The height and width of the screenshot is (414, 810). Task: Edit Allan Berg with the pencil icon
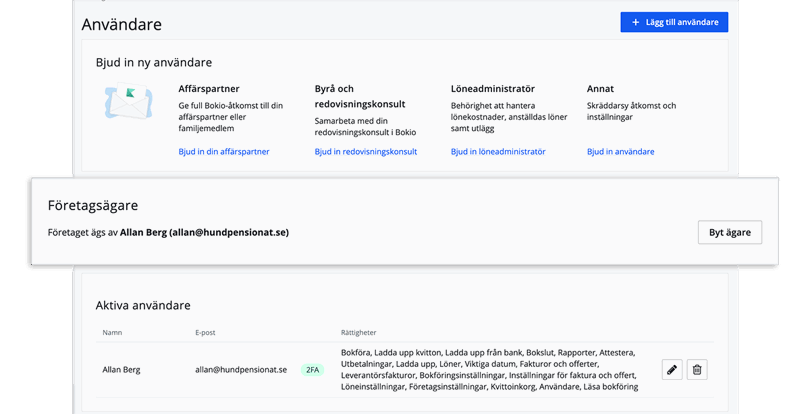pos(672,370)
